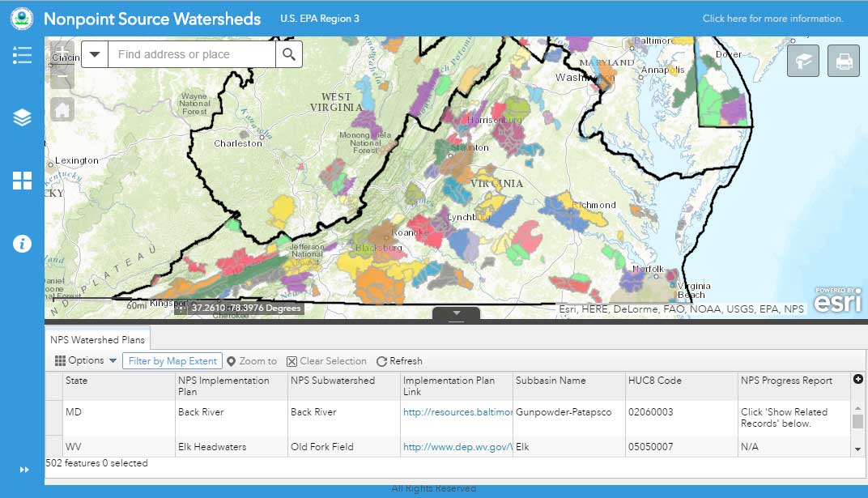The height and width of the screenshot is (498, 868).
Task: Select the NPS Watershed Plans tab
Action: (x=97, y=340)
